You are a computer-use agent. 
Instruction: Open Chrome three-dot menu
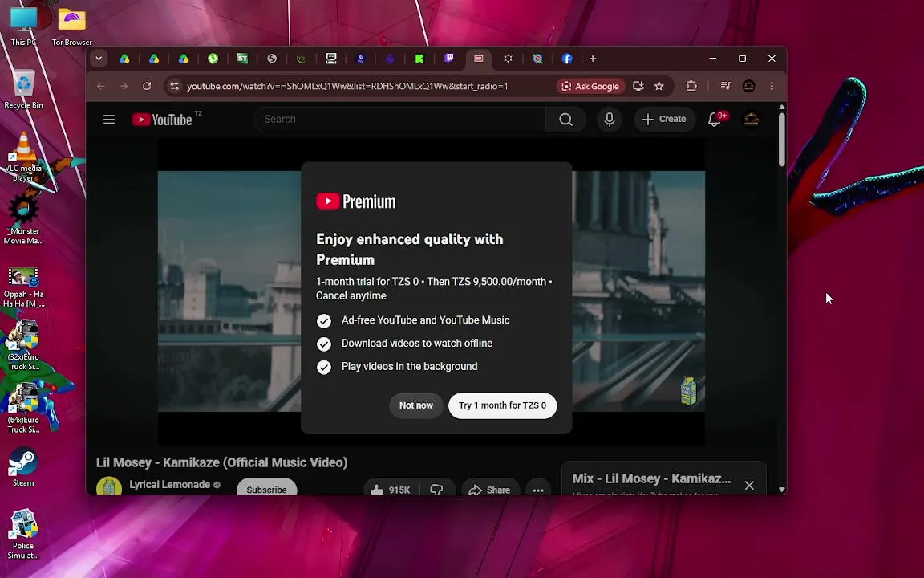tap(772, 86)
